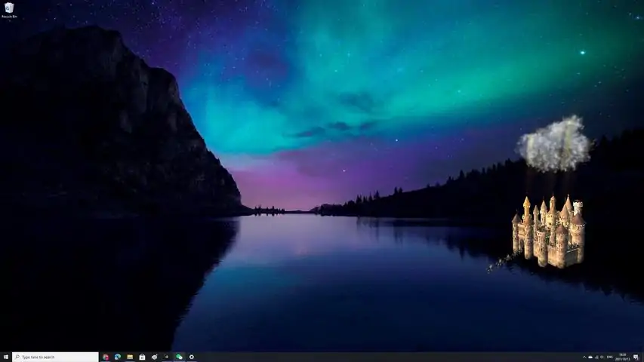Viewport: 644px width, 362px height.
Task: Click the 'Type here to search' box
Action: pyautogui.click(x=55, y=357)
